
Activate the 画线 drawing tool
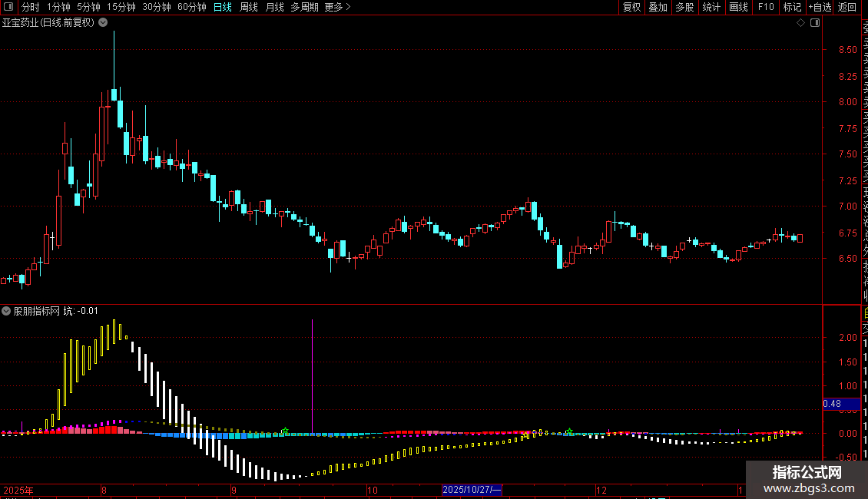pos(738,7)
